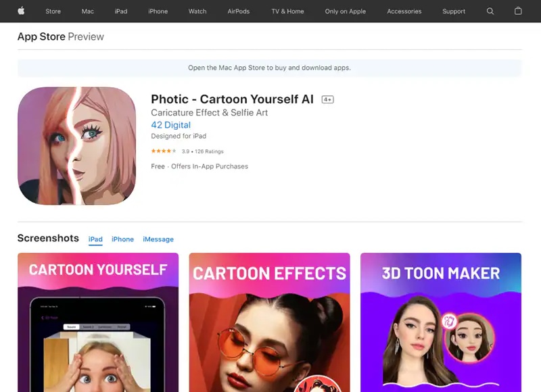The image size is (541, 392).
Task: Click the Free price label
Action: point(158,166)
